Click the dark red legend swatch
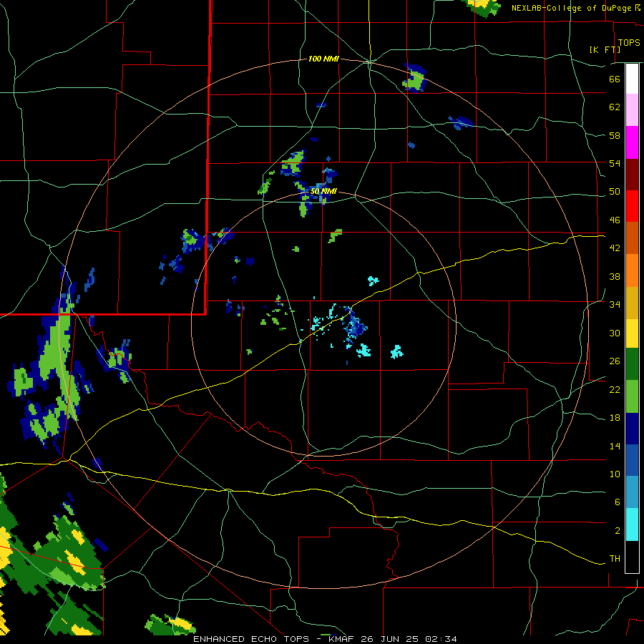Viewport: 644px width, 644px height. click(x=632, y=175)
